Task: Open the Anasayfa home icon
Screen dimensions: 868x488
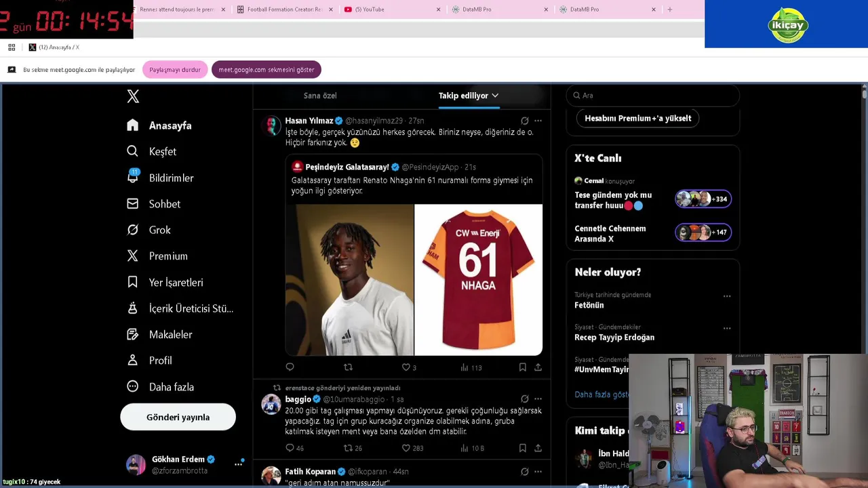Action: point(133,125)
